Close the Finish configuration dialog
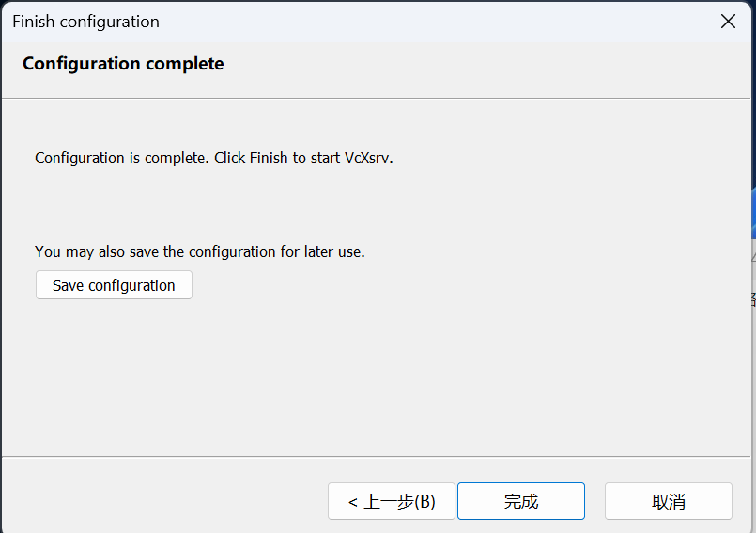 coord(728,22)
